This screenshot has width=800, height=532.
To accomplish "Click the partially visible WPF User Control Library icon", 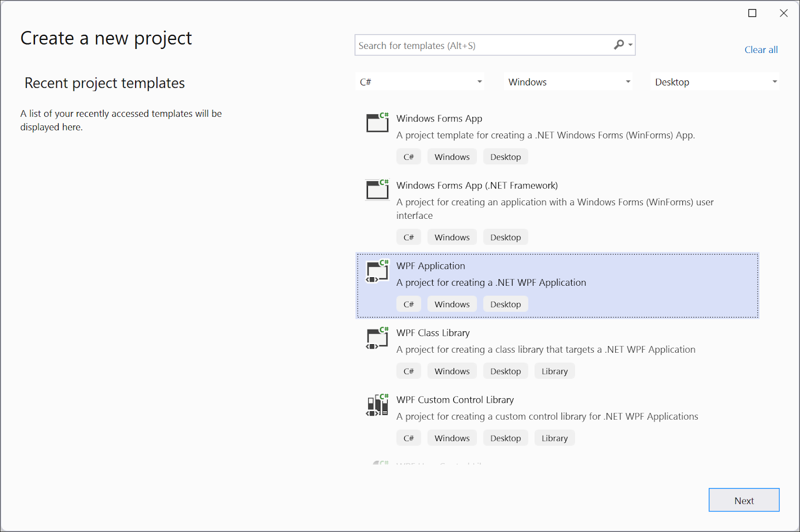I will [x=377, y=464].
